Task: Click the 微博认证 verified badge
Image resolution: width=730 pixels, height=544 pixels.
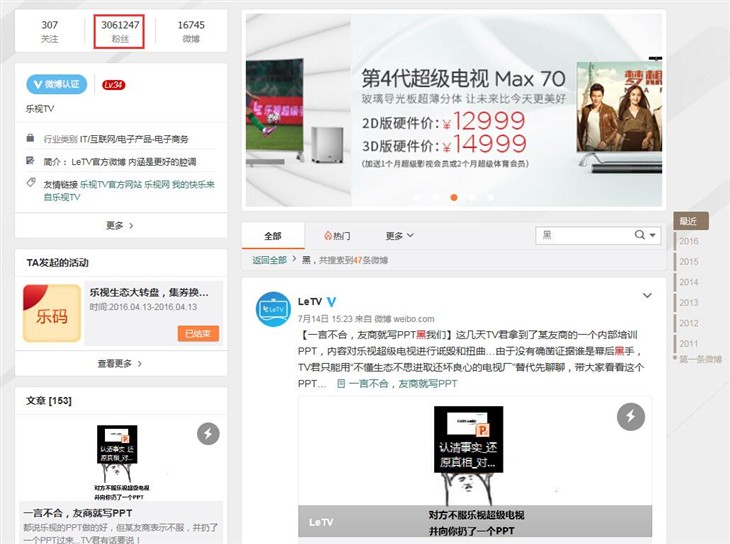Action: tap(56, 84)
